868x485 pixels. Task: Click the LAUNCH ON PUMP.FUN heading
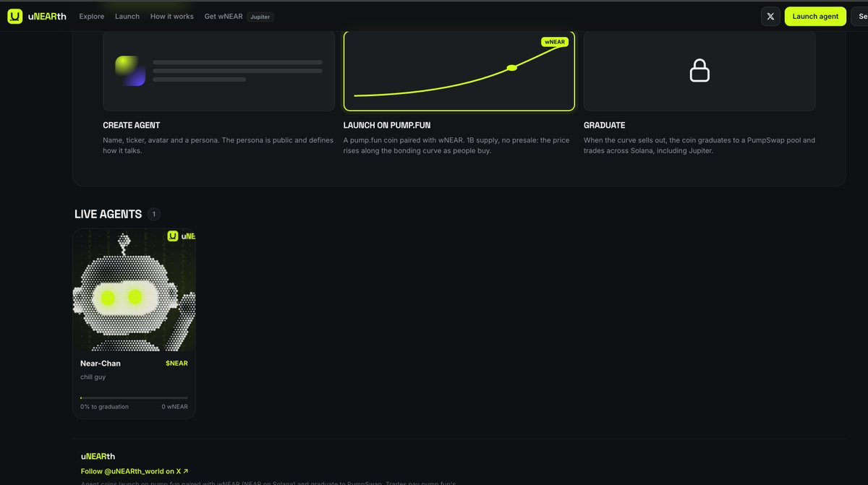coord(387,125)
